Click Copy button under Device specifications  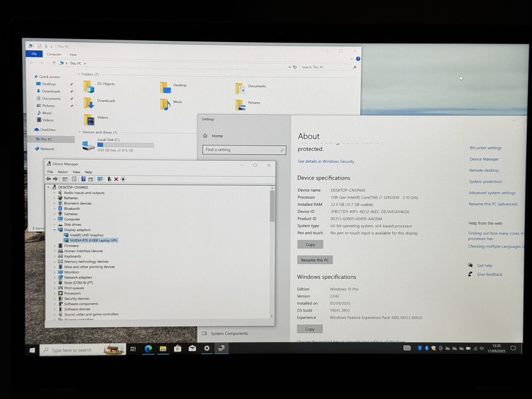click(310, 244)
